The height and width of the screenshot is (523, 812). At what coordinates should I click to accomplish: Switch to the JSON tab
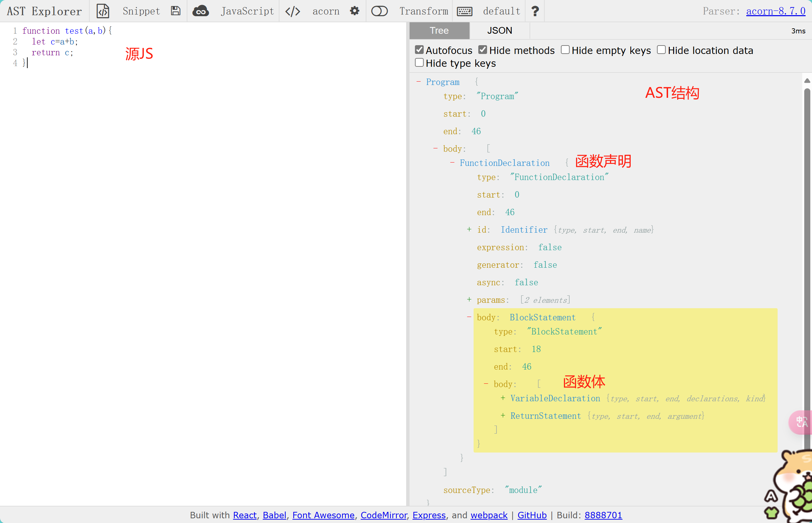pyautogui.click(x=499, y=30)
